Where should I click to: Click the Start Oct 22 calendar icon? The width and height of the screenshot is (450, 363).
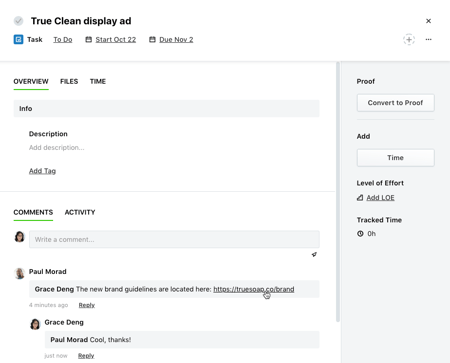(x=88, y=39)
